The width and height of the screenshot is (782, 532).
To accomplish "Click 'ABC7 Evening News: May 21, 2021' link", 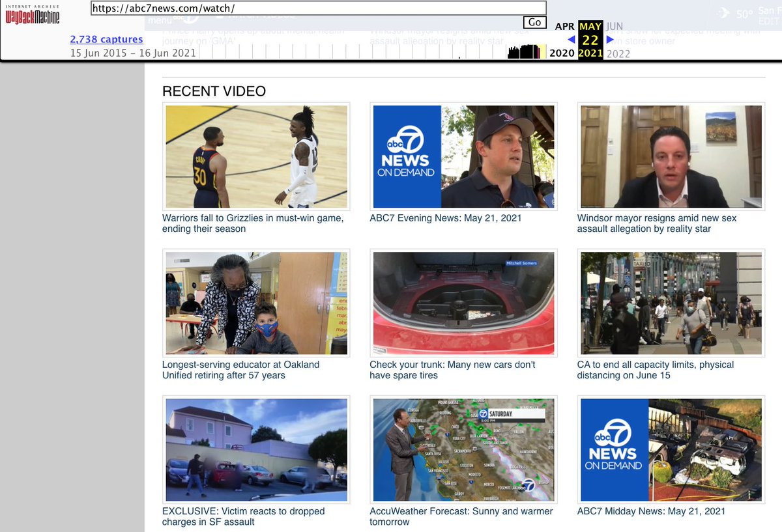I will click(x=446, y=218).
